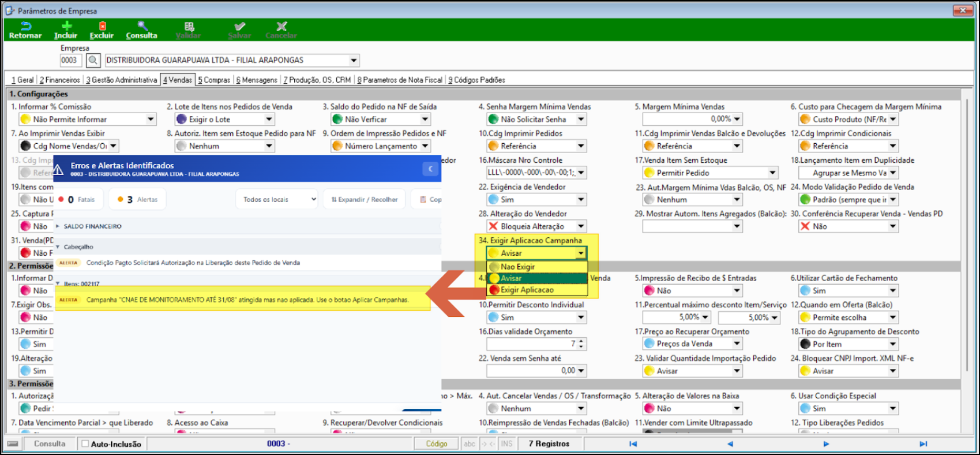This screenshot has height=455, width=980.
Task: Go to previous record arrow
Action: tap(730, 444)
